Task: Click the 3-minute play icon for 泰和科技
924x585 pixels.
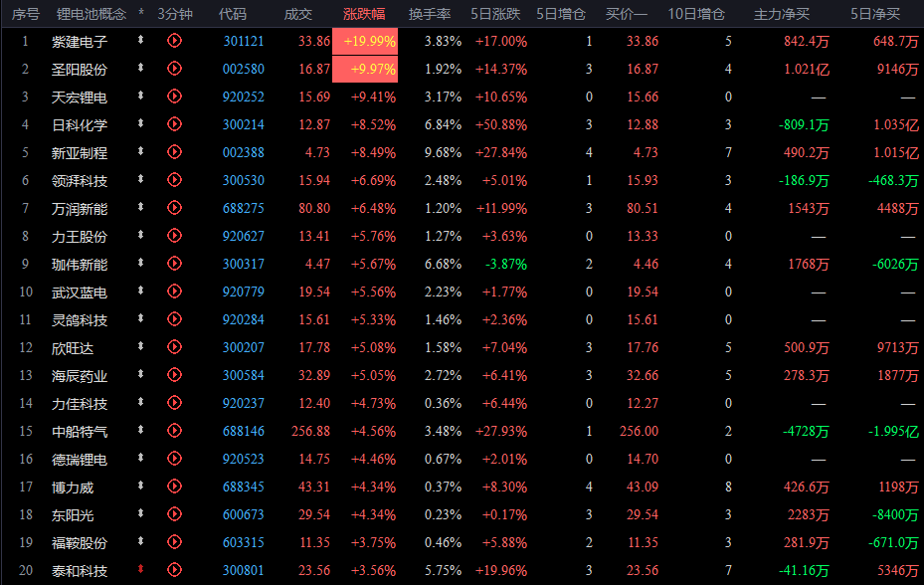Action: (x=174, y=570)
